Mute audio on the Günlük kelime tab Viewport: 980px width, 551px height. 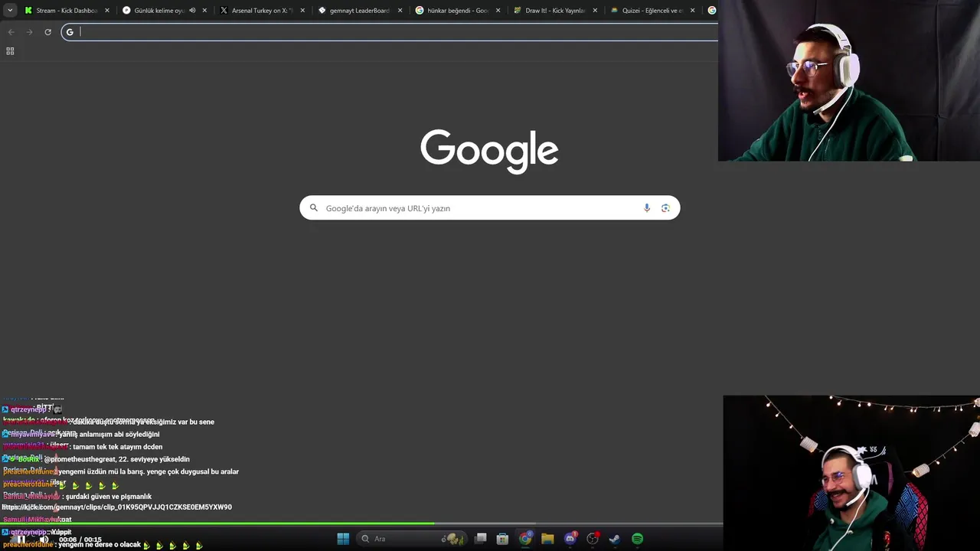192,11
